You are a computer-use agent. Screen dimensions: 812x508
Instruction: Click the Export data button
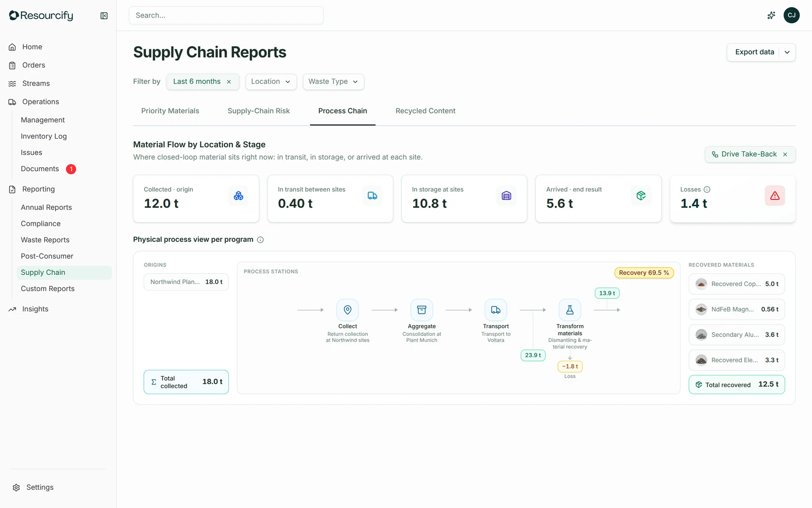click(754, 52)
